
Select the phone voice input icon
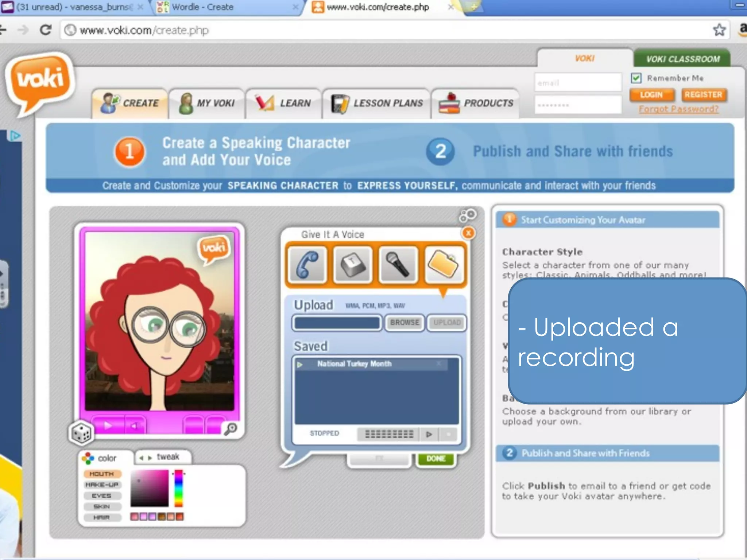click(x=307, y=265)
